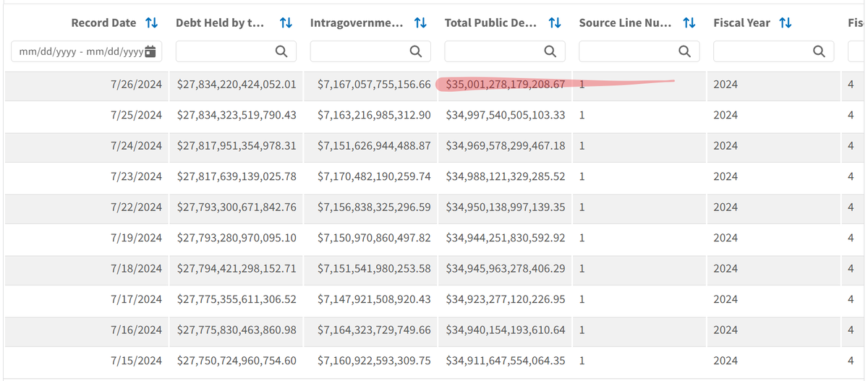The height and width of the screenshot is (381, 868).
Task: Sort by Fiscal Year column arrows
Action: tap(785, 23)
